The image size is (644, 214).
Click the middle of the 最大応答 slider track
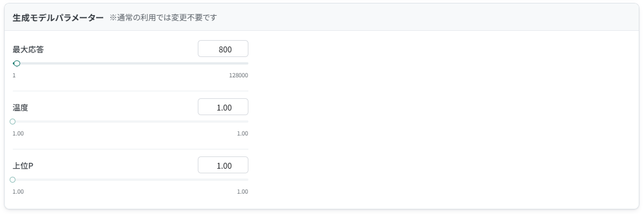coord(131,63)
